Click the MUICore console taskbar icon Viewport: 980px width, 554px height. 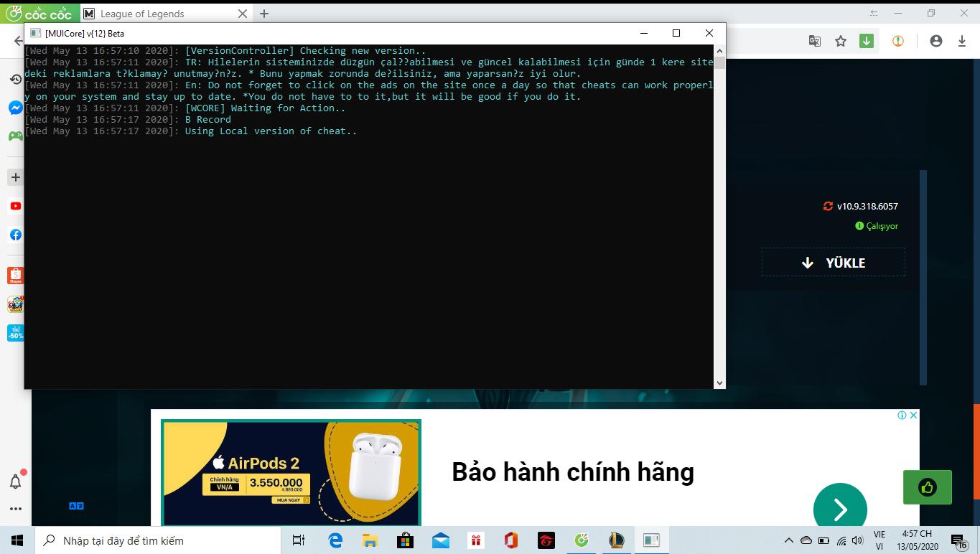[651, 540]
